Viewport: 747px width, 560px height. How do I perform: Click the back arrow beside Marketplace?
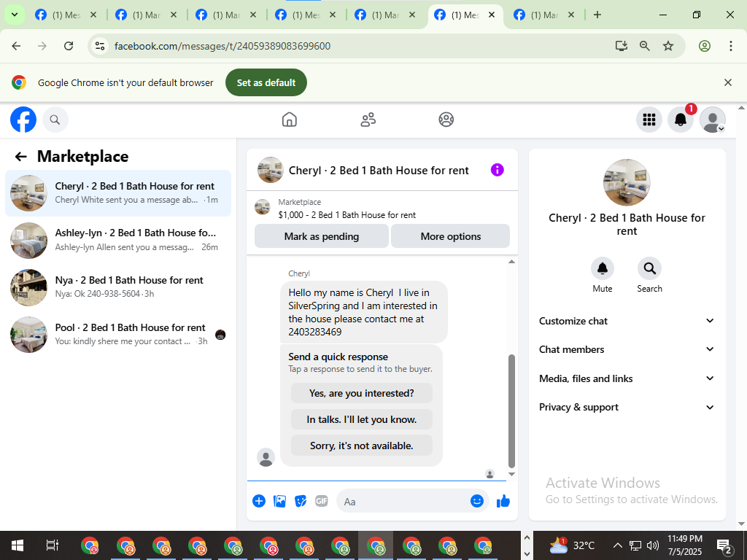pos(20,157)
